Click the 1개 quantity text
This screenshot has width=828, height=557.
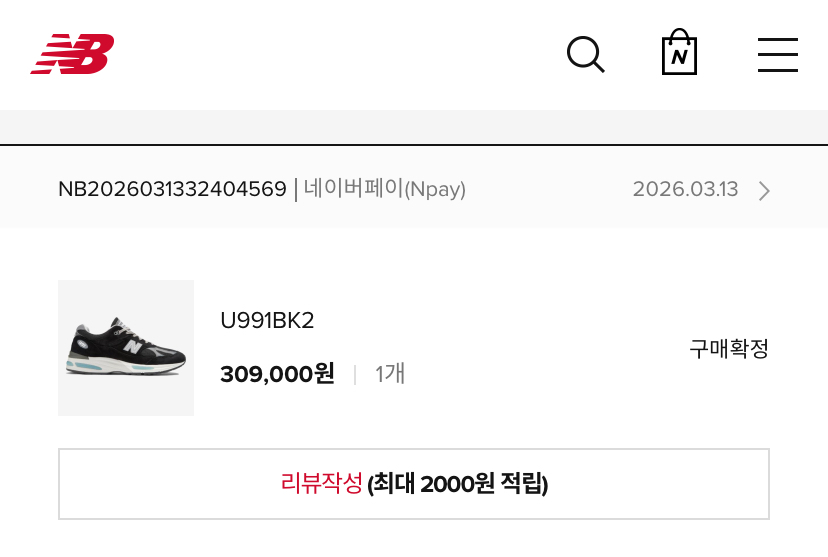click(390, 374)
